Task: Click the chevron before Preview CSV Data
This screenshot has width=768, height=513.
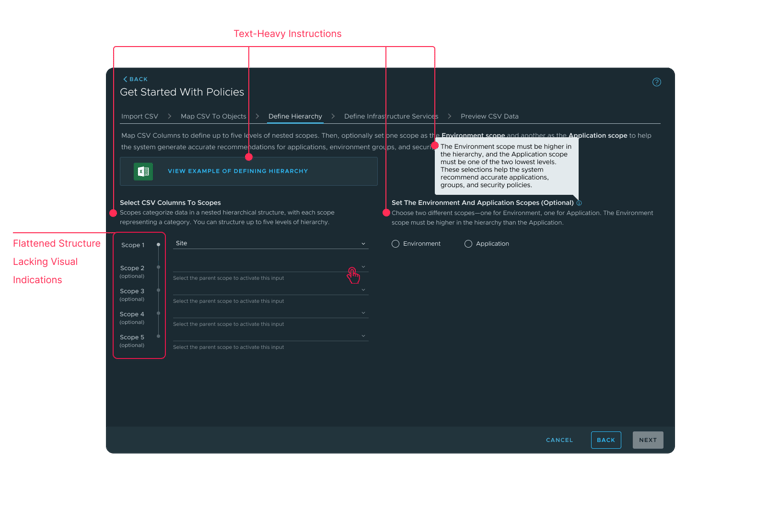Action: tap(449, 116)
